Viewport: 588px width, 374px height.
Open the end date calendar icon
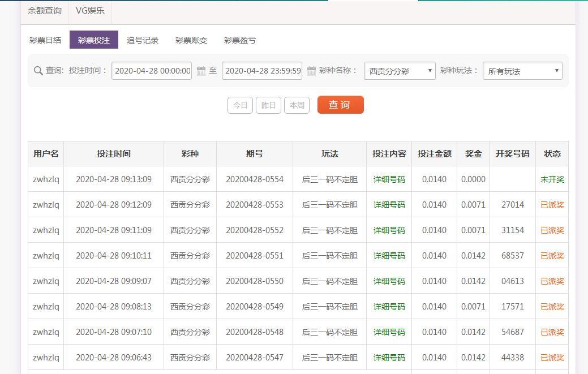(x=311, y=71)
